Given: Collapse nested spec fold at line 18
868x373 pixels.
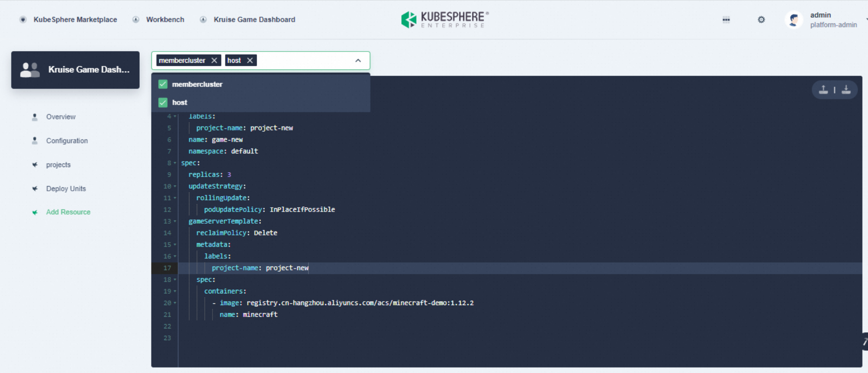Looking at the screenshot, I should 175,280.
